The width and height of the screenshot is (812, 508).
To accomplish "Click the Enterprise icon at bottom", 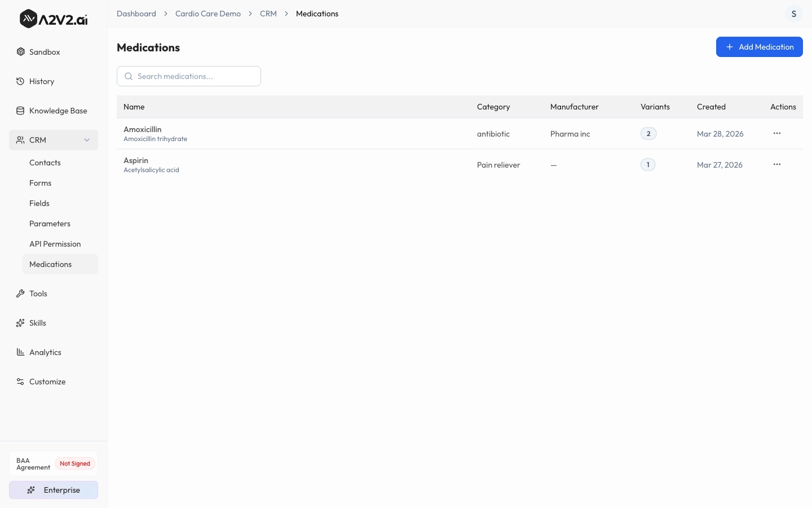I will pos(32,490).
